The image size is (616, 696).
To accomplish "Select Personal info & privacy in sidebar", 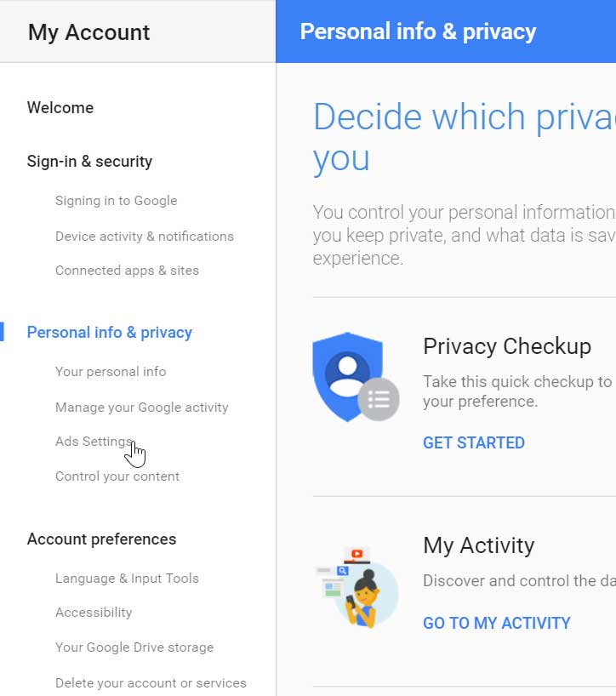I will pyautogui.click(x=109, y=332).
